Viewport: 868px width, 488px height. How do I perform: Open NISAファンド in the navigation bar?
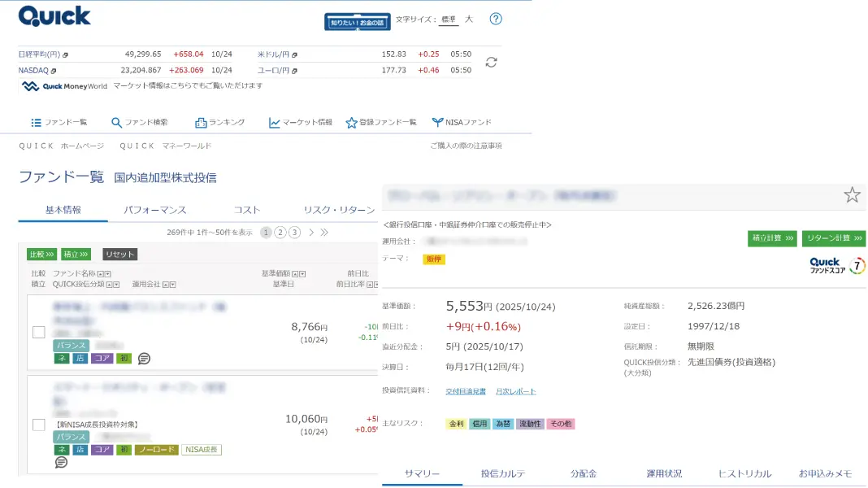[462, 123]
